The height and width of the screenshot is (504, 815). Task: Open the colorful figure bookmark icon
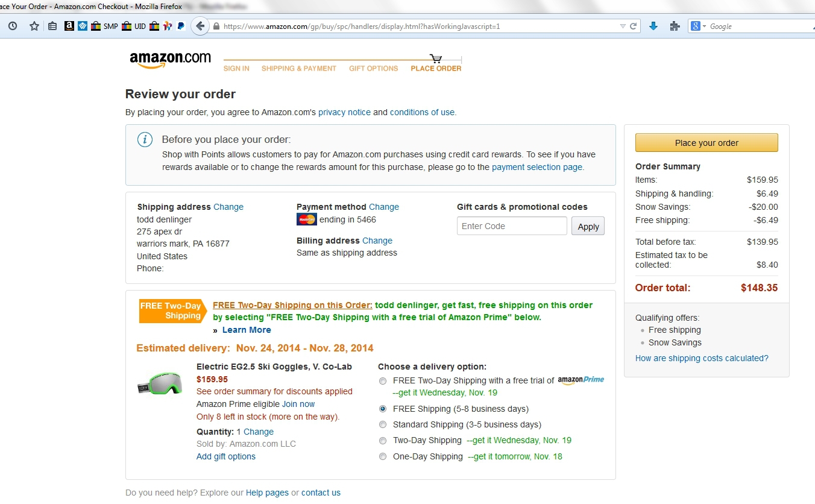point(168,26)
